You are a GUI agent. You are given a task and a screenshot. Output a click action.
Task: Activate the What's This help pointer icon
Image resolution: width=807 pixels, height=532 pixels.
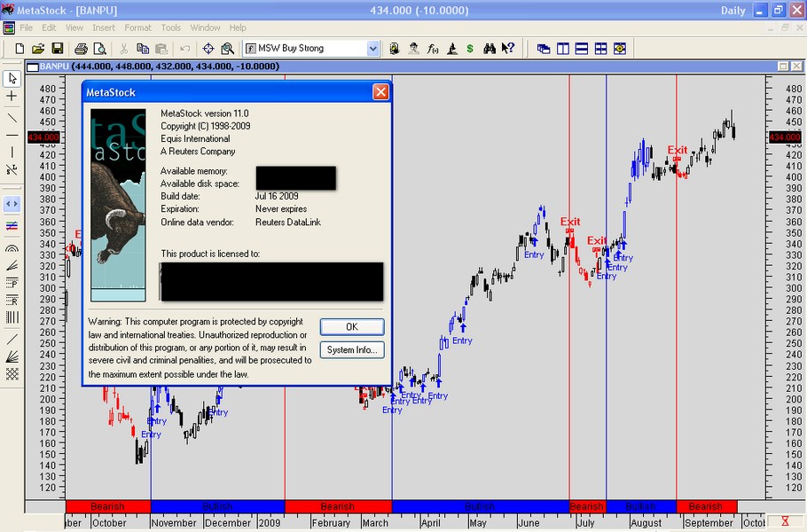(x=508, y=49)
